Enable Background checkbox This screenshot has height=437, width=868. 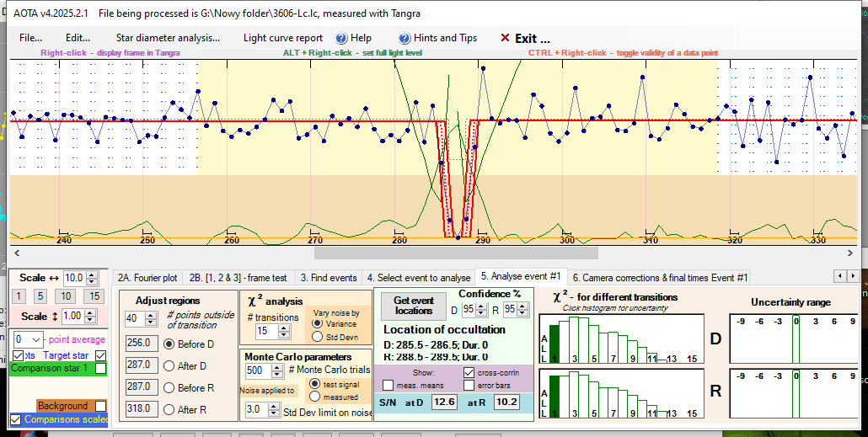click(101, 406)
